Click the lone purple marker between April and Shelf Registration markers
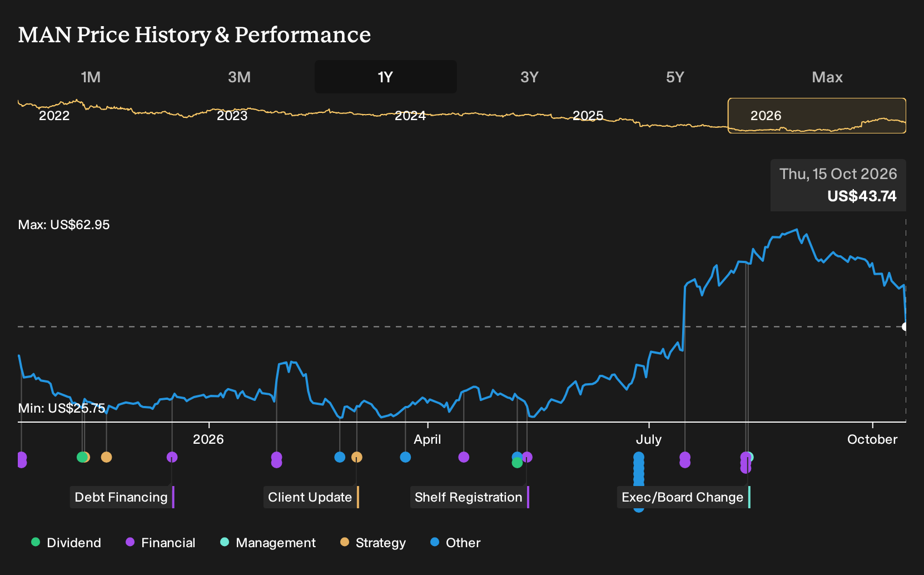Image resolution: width=924 pixels, height=575 pixels. [464, 457]
